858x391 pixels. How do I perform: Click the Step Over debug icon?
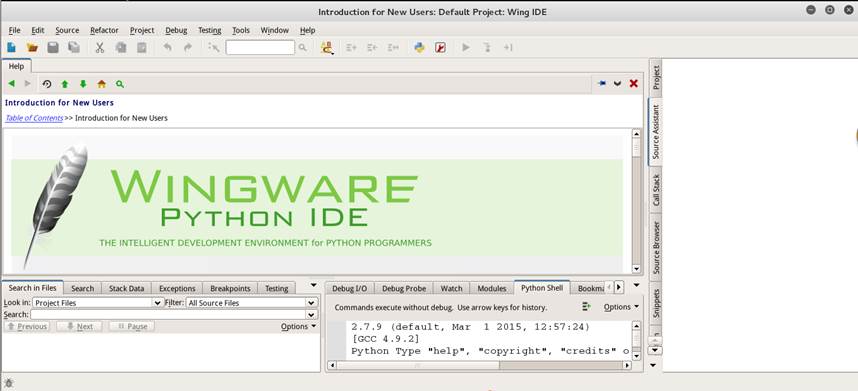point(508,48)
